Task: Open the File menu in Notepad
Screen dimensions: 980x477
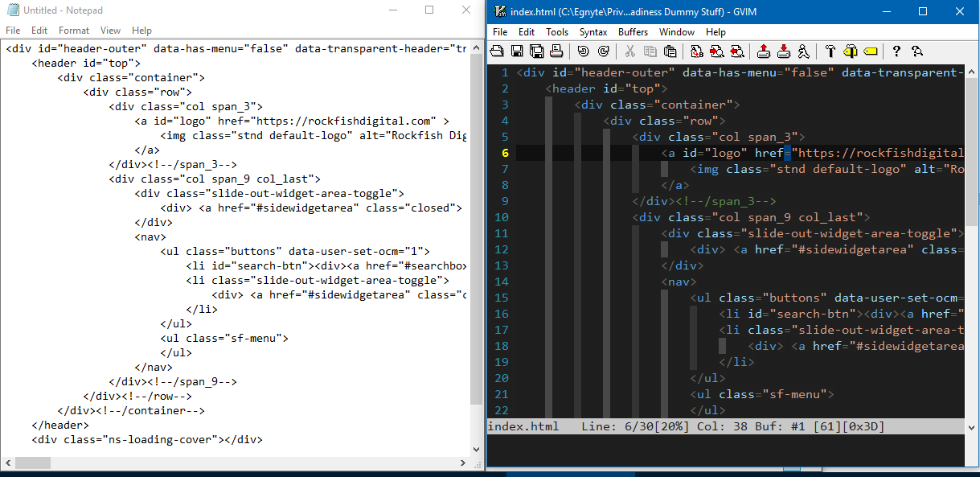Action: (13, 31)
